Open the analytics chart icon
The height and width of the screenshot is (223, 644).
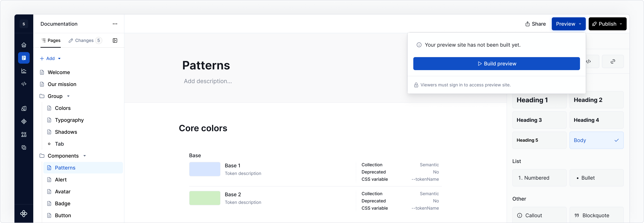pyautogui.click(x=24, y=71)
